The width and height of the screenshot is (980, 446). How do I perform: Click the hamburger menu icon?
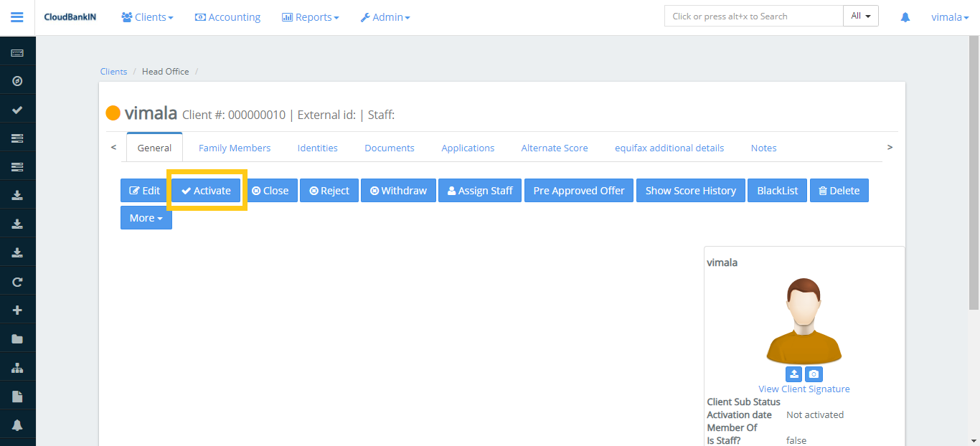[x=17, y=17]
